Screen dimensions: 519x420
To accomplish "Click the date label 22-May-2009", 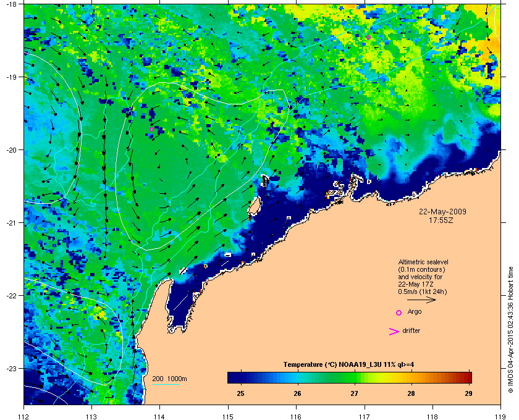I will (442, 212).
